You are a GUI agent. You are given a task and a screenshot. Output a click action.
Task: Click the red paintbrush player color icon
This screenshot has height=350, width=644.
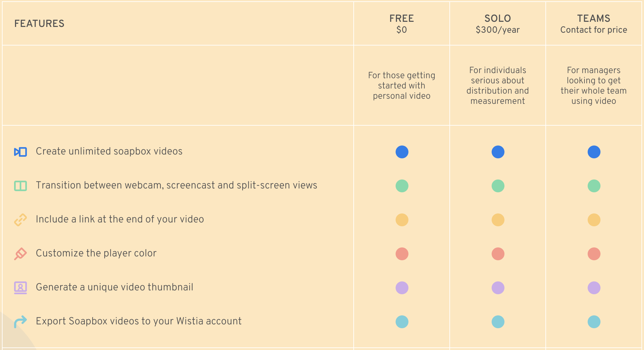click(x=20, y=254)
